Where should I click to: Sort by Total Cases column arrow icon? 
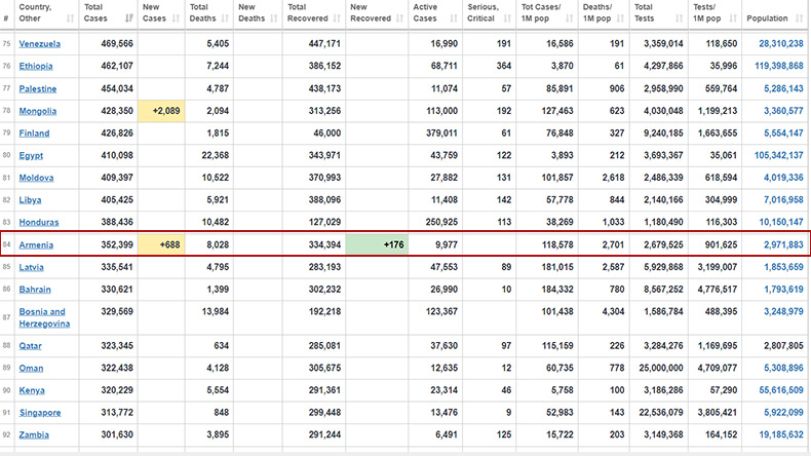(x=129, y=19)
